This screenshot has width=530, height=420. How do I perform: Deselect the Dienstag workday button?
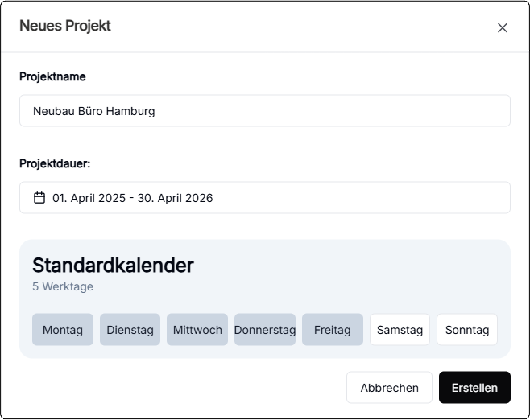(130, 330)
